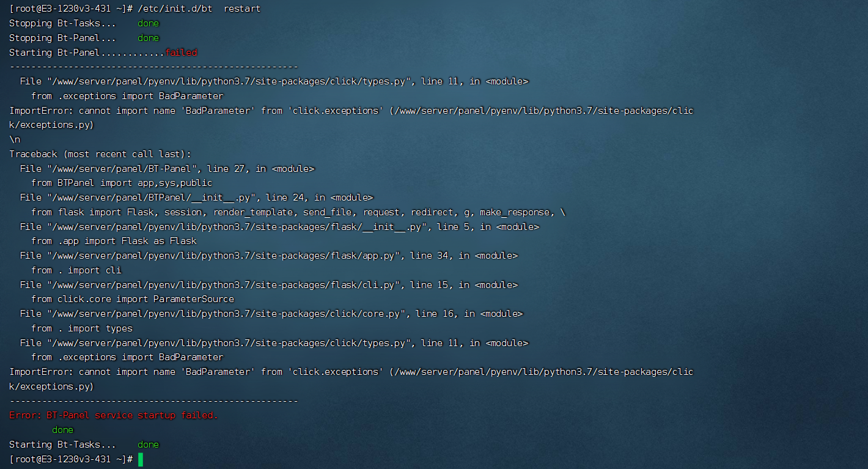
Task: Click red 'Error: BT-Panel service startup failed.'
Action: (x=114, y=415)
